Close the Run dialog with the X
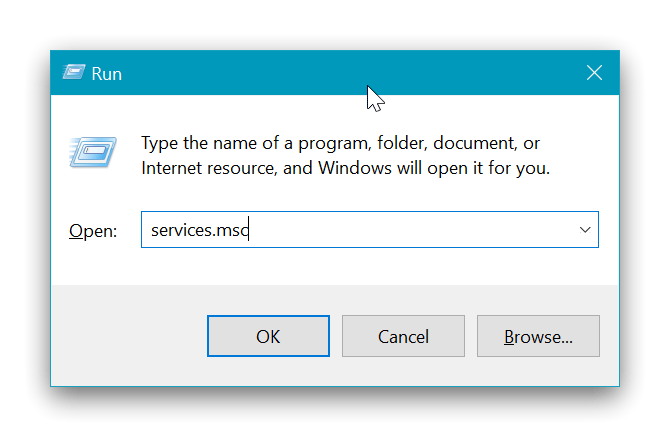670x437 pixels. pyautogui.click(x=594, y=73)
